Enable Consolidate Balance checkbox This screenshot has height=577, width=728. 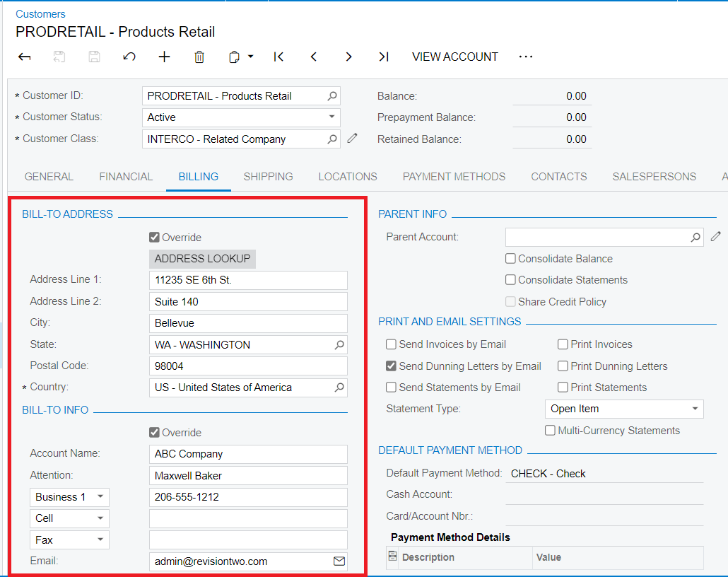point(510,259)
